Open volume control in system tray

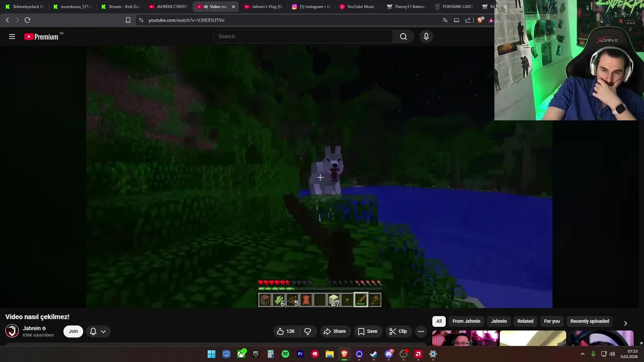(612, 354)
